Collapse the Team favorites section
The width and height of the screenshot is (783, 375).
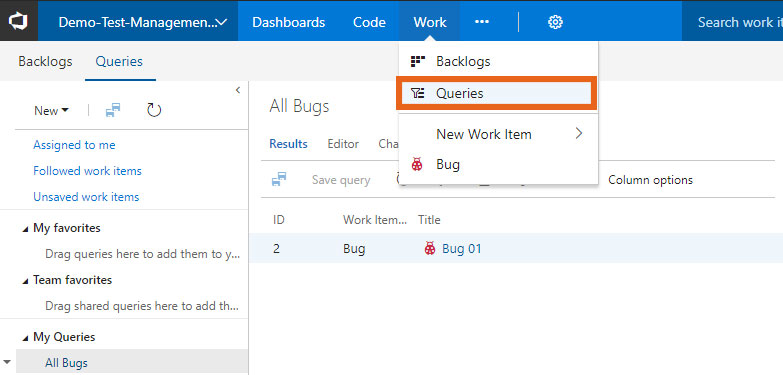[x=25, y=281]
